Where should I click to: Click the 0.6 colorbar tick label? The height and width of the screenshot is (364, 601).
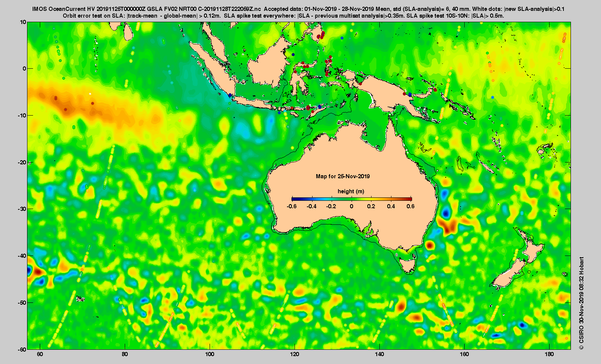click(411, 206)
